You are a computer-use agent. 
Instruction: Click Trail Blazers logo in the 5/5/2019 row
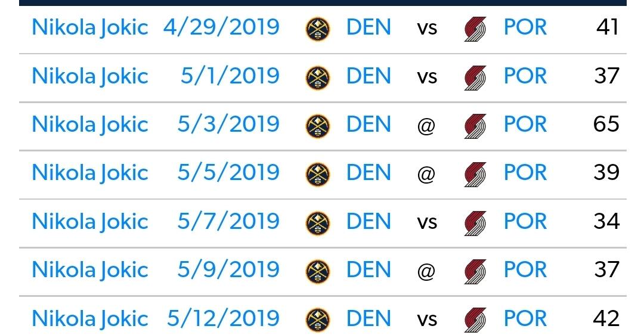(475, 175)
